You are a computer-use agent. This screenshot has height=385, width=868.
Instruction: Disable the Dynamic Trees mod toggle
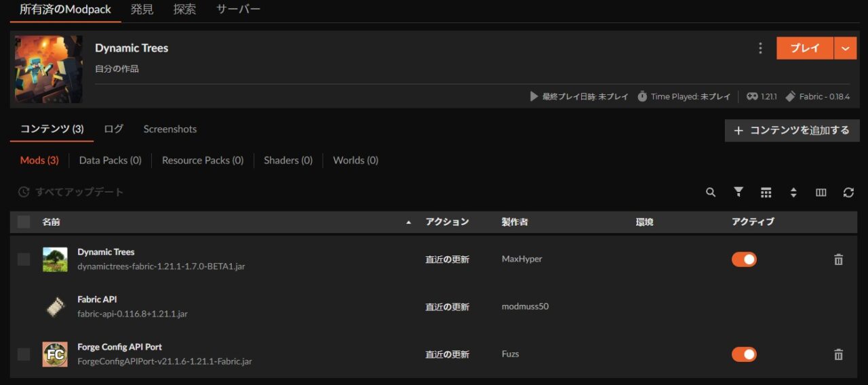click(744, 260)
